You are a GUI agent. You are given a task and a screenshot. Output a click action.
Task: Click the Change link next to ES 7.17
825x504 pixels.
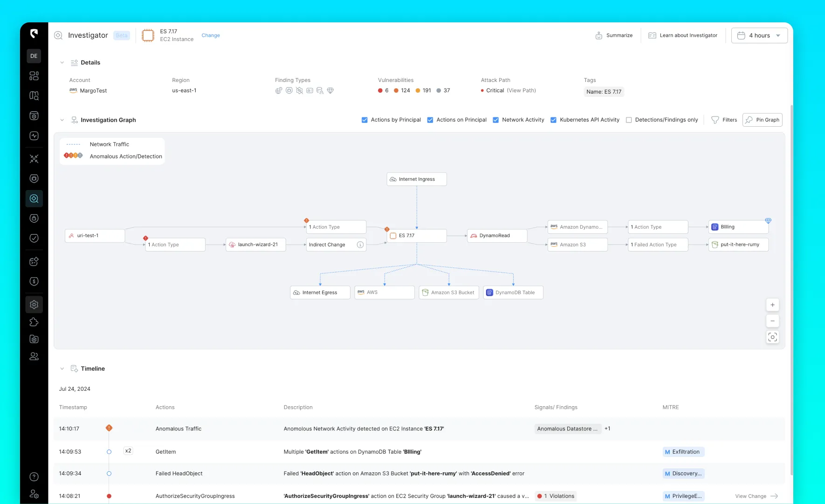[211, 35]
